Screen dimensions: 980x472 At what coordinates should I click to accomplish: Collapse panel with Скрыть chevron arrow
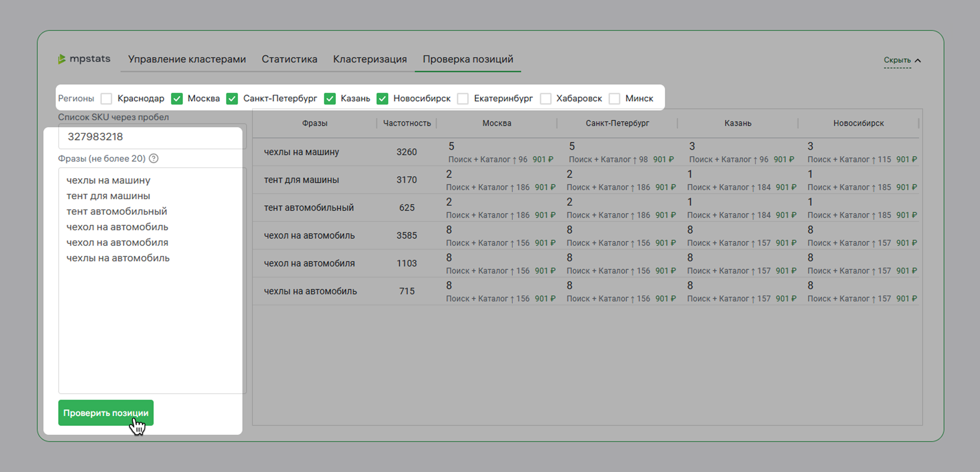pos(917,61)
